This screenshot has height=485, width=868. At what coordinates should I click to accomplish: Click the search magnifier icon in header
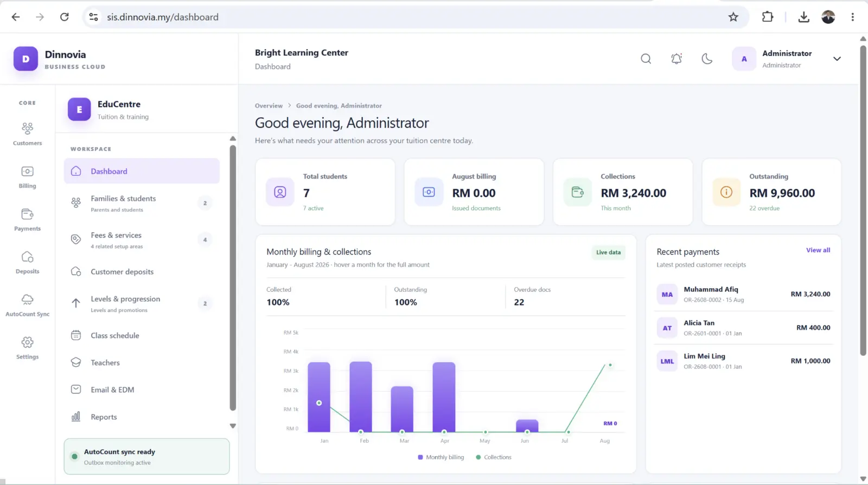pyautogui.click(x=646, y=59)
